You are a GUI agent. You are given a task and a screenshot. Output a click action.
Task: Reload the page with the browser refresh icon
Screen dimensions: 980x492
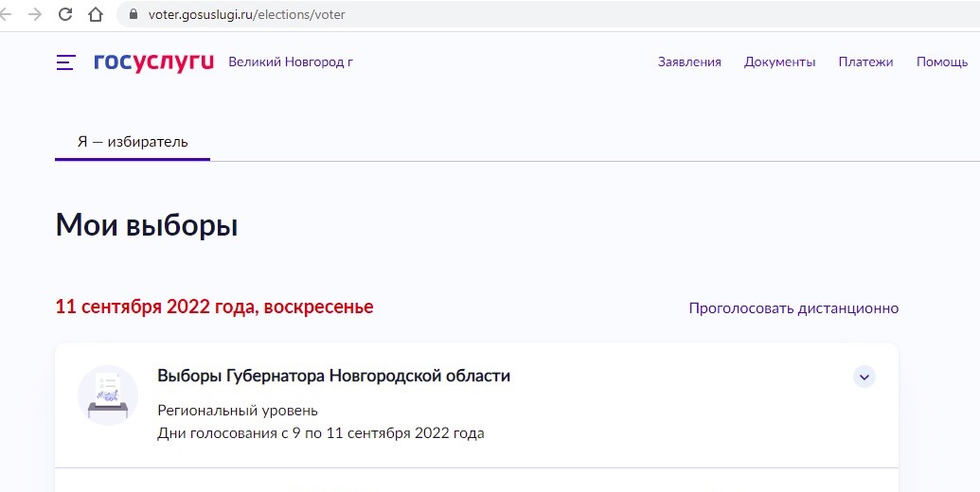click(x=65, y=14)
